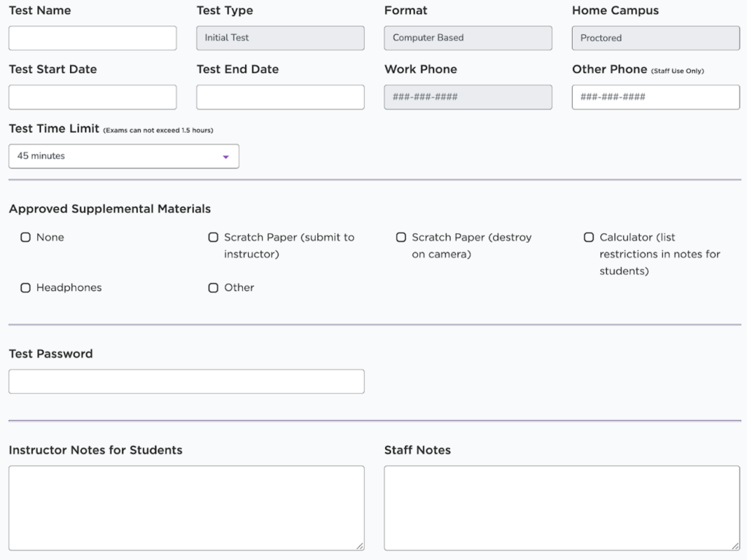Screen dimensions: 747x560
Task: Open the Test Time Limit dropdown
Action: tap(123, 156)
